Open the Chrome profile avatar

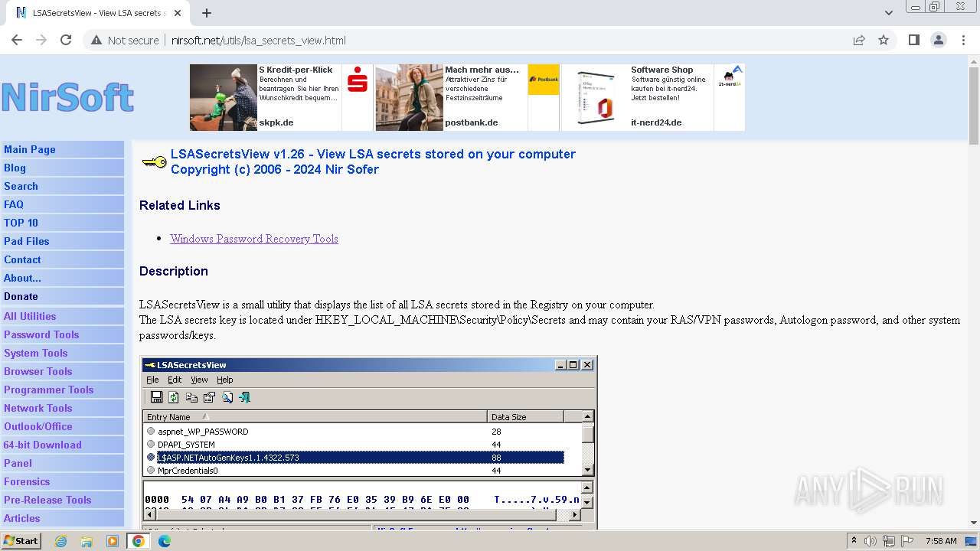point(938,41)
